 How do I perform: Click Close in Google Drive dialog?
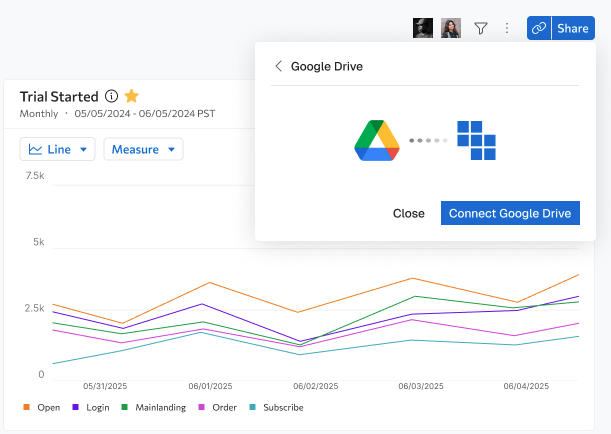point(409,213)
